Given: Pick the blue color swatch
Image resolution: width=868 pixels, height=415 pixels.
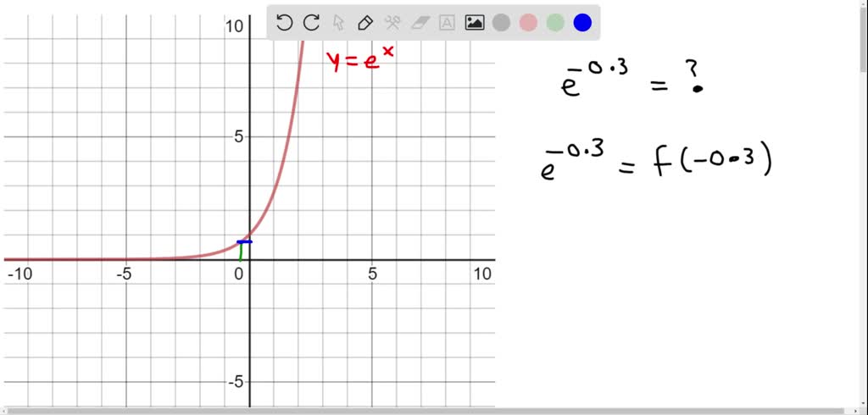Looking at the screenshot, I should (582, 23).
